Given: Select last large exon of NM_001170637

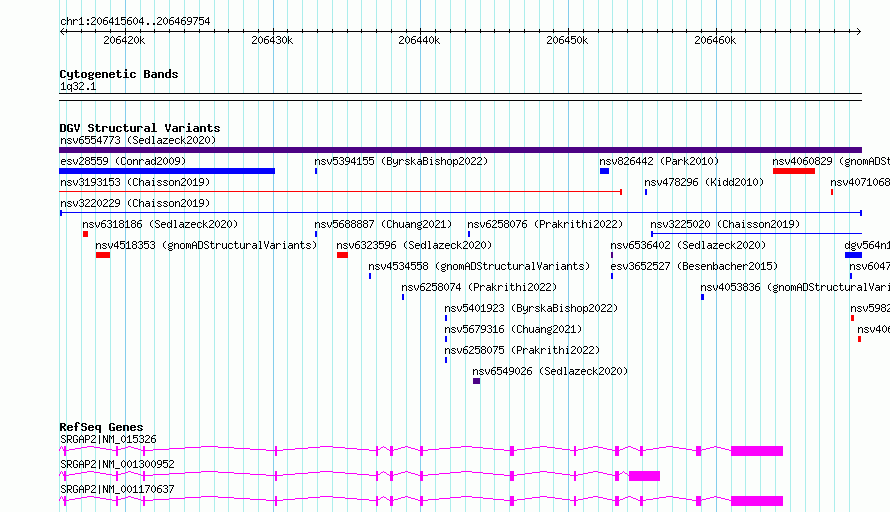Looking at the screenshot, I should (x=757, y=501).
